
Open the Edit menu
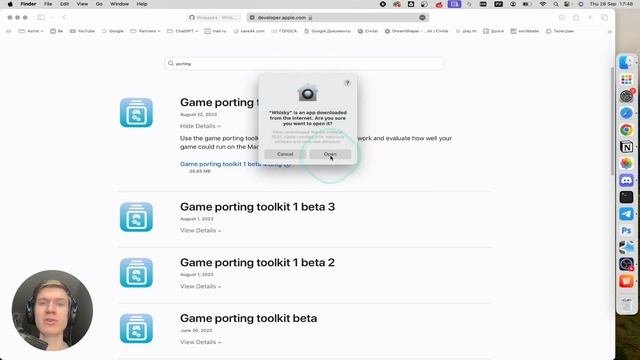64,4
